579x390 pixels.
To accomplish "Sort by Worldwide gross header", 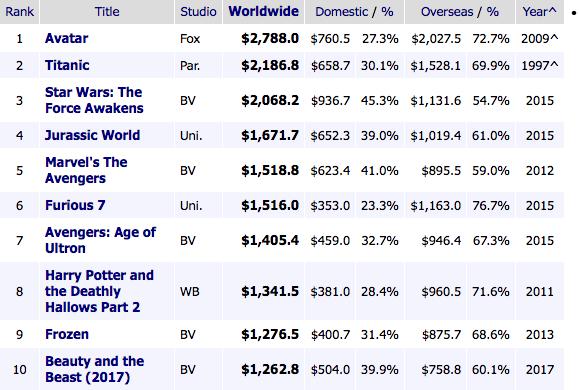I will [x=264, y=11].
